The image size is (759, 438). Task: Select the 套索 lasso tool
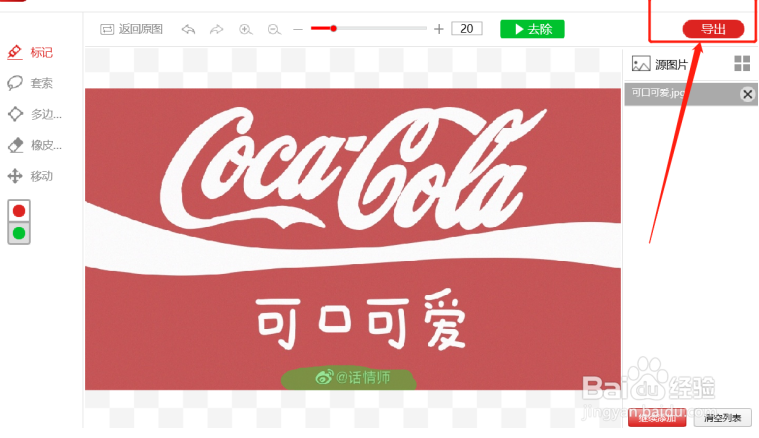point(30,83)
